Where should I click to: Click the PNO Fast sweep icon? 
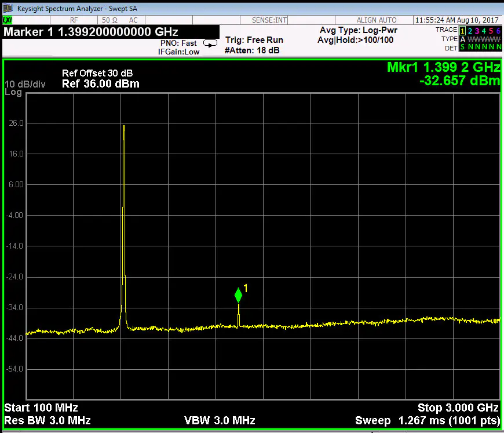pyautogui.click(x=210, y=43)
